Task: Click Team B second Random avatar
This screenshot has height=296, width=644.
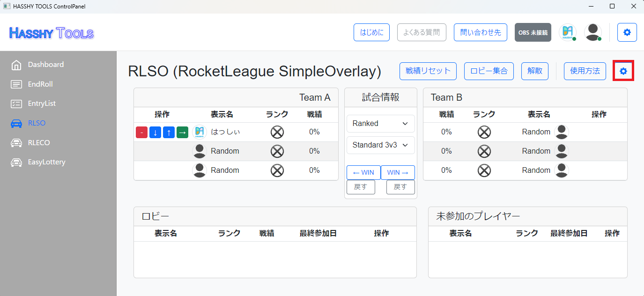Action: [x=562, y=151]
